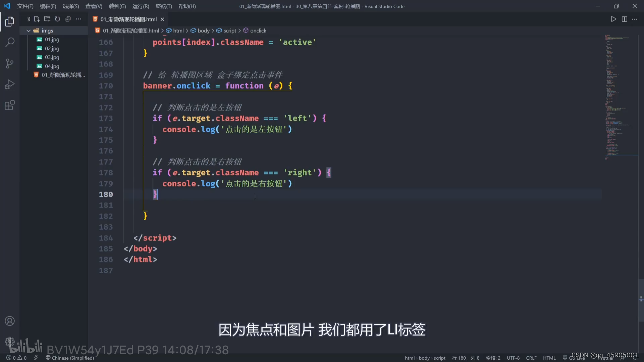The height and width of the screenshot is (362, 644).
Task: Open the 终端(T) menu
Action: tap(163, 6)
